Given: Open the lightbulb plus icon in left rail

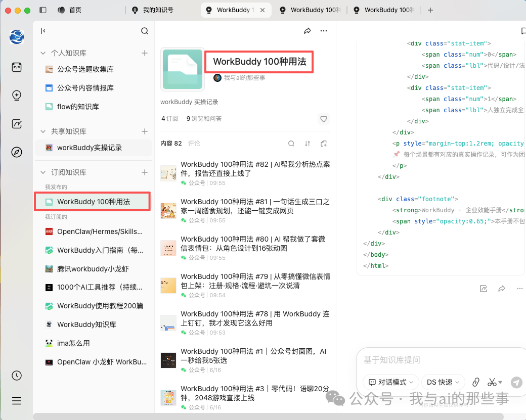Looking at the screenshot, I should coord(16,96).
